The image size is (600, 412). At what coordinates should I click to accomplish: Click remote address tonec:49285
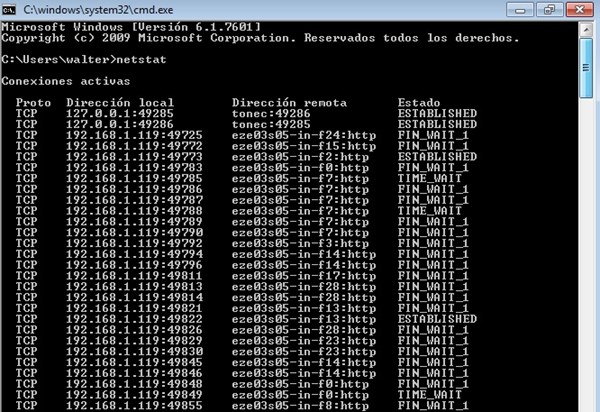coord(271,124)
